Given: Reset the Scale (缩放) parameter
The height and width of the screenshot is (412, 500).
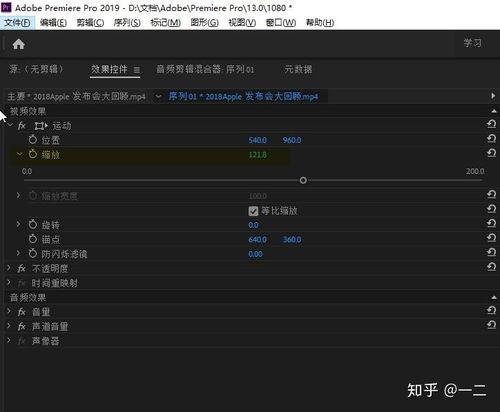Looking at the screenshot, I should pos(491,153).
